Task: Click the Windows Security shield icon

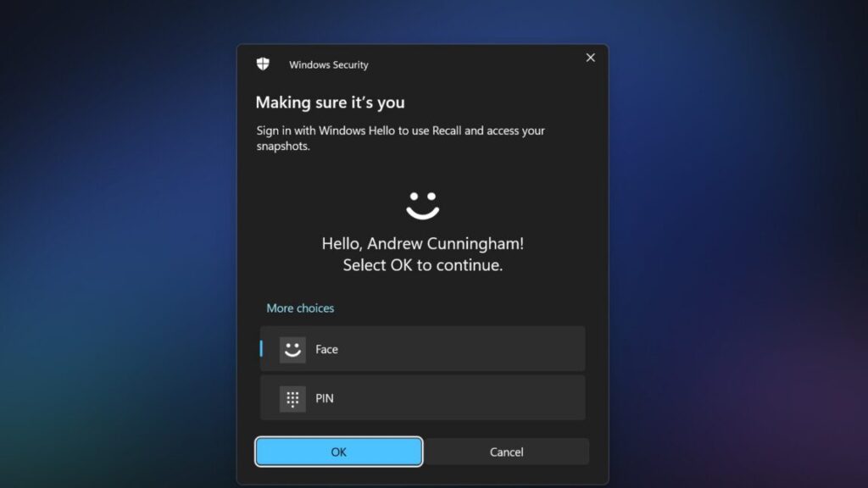Action: pyautogui.click(x=263, y=64)
